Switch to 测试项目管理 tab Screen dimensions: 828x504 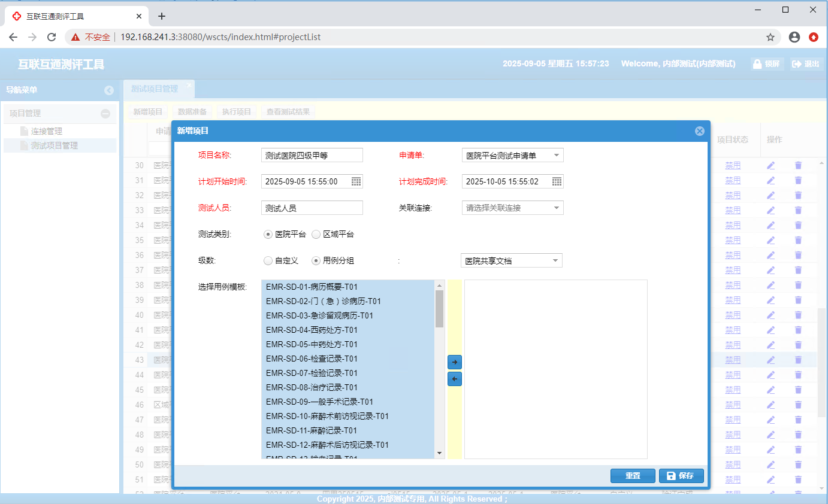click(155, 89)
